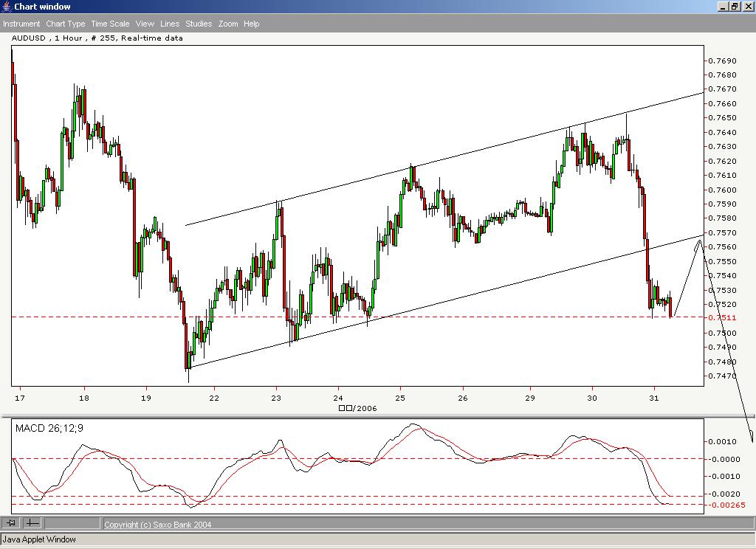Click the Copyright Saxo Bank 2004 text
Screen dimensions: 756x549
click(157, 524)
